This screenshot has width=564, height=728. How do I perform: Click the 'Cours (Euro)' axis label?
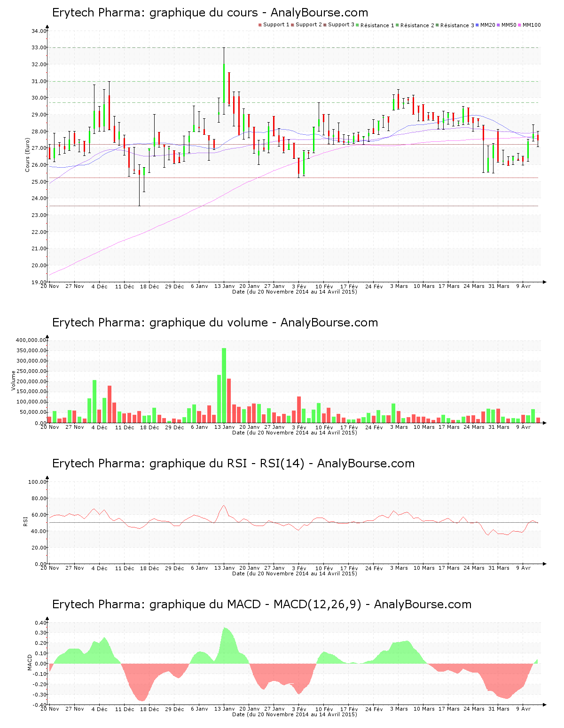pos(28,155)
